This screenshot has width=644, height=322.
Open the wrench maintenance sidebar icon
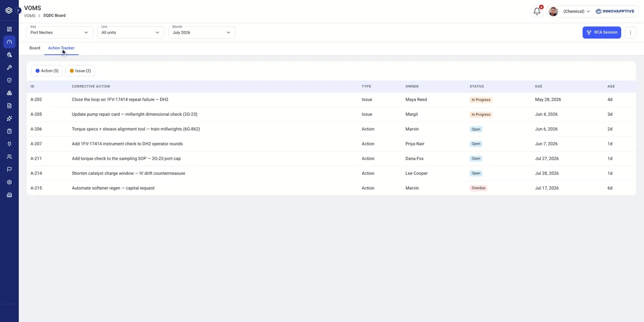tap(9, 68)
